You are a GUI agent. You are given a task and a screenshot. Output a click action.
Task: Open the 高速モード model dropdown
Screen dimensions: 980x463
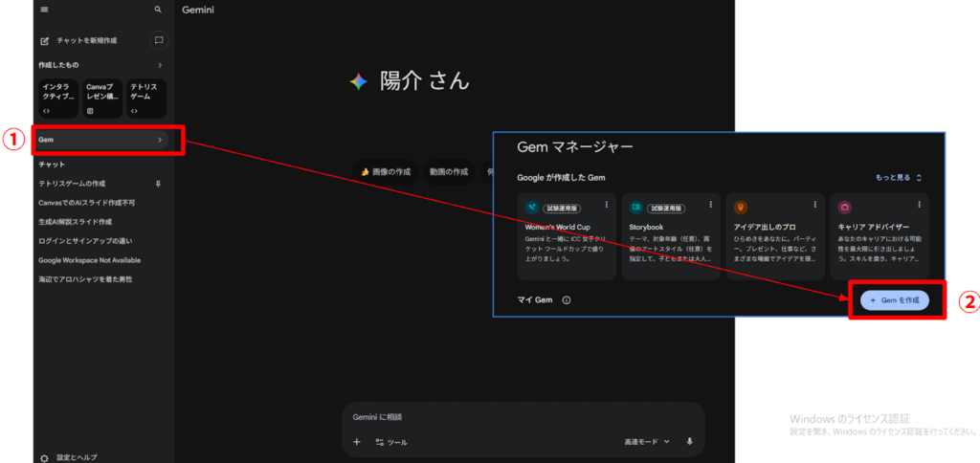pyautogui.click(x=647, y=442)
